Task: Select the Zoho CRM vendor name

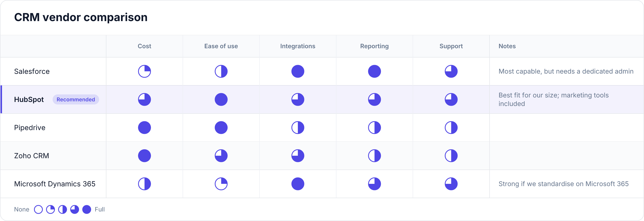Action: click(31, 156)
